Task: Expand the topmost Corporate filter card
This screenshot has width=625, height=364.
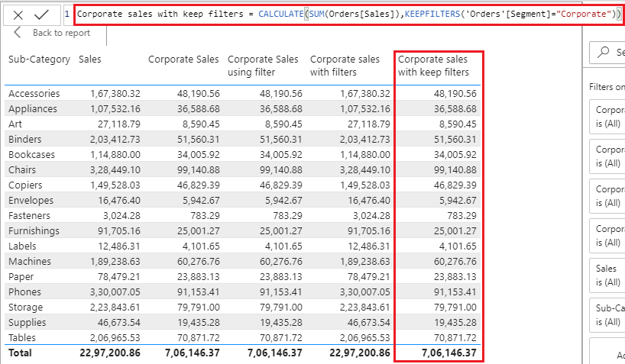Action: tap(609, 116)
